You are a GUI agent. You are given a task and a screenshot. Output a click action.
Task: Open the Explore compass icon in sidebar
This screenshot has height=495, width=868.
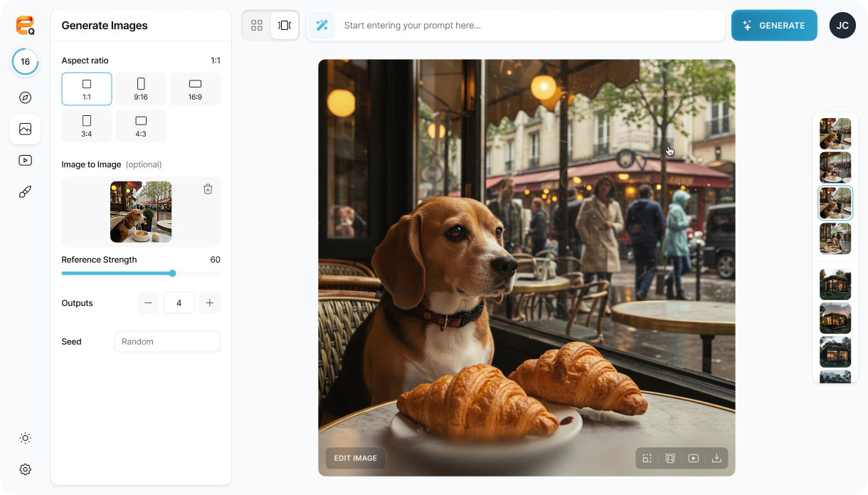coord(25,98)
